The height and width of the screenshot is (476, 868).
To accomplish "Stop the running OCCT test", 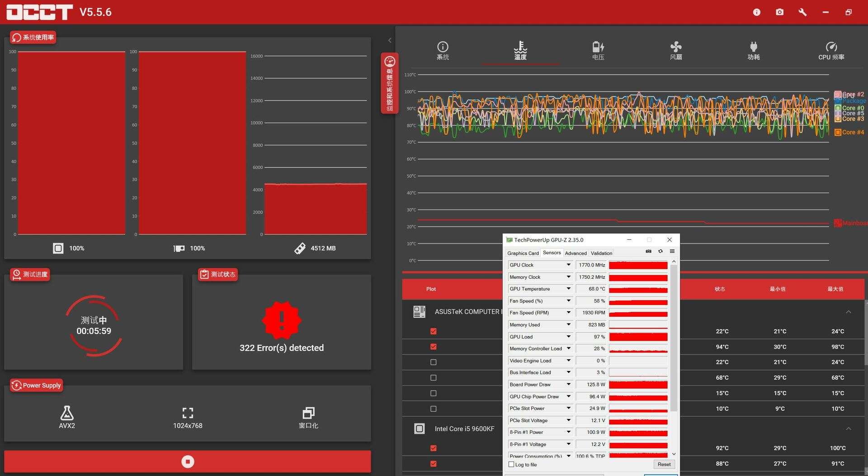I will [188, 462].
